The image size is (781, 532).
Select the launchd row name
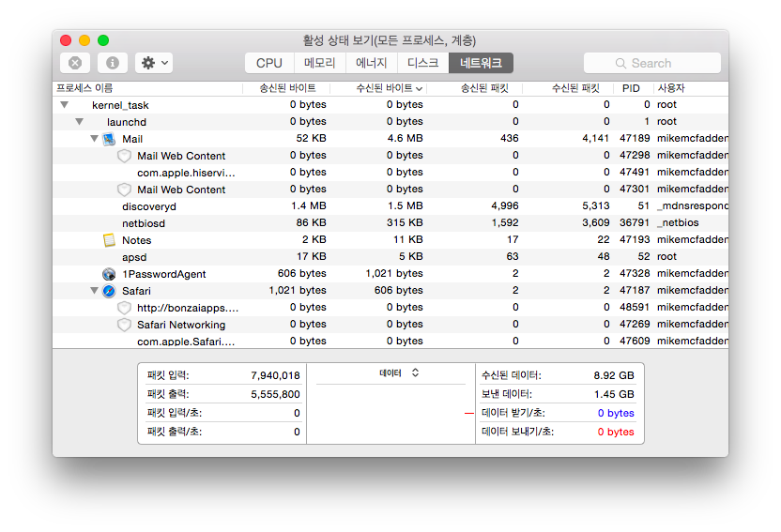point(127,122)
